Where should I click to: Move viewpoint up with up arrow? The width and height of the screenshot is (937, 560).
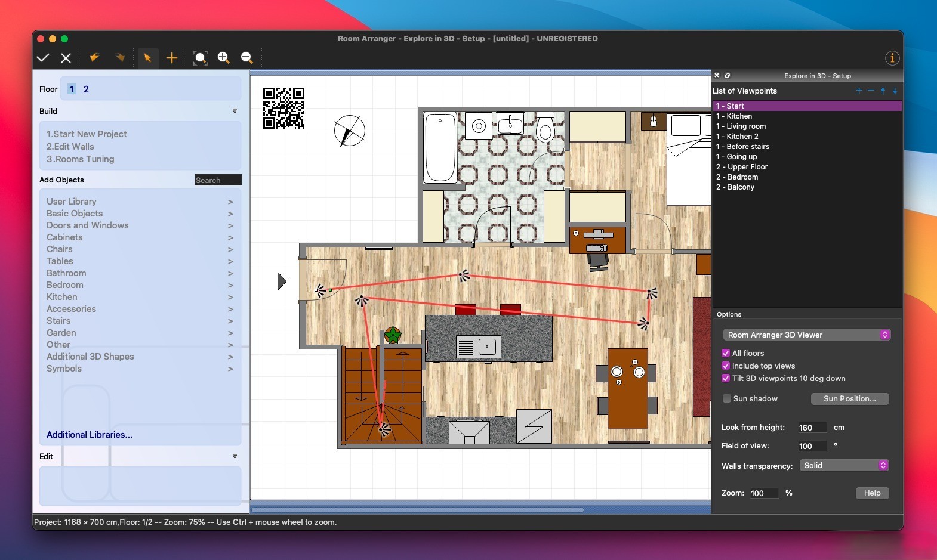[883, 91]
